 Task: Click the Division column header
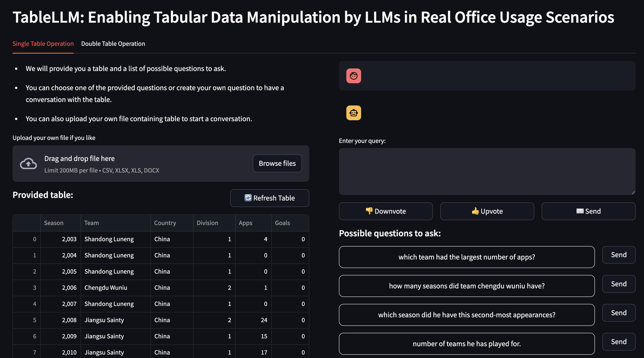click(207, 223)
